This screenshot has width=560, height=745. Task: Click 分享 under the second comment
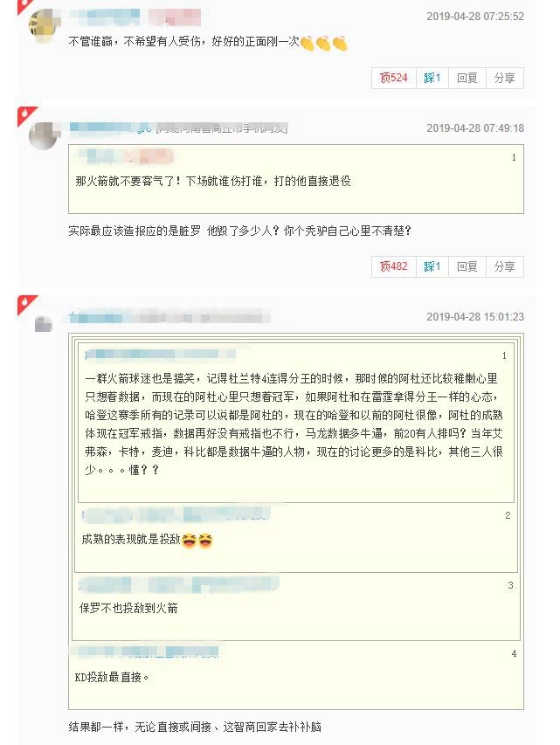(504, 266)
